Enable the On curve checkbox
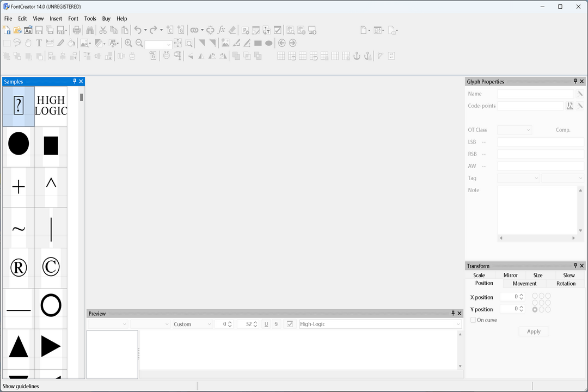Image resolution: width=588 pixels, height=392 pixels. (473, 320)
